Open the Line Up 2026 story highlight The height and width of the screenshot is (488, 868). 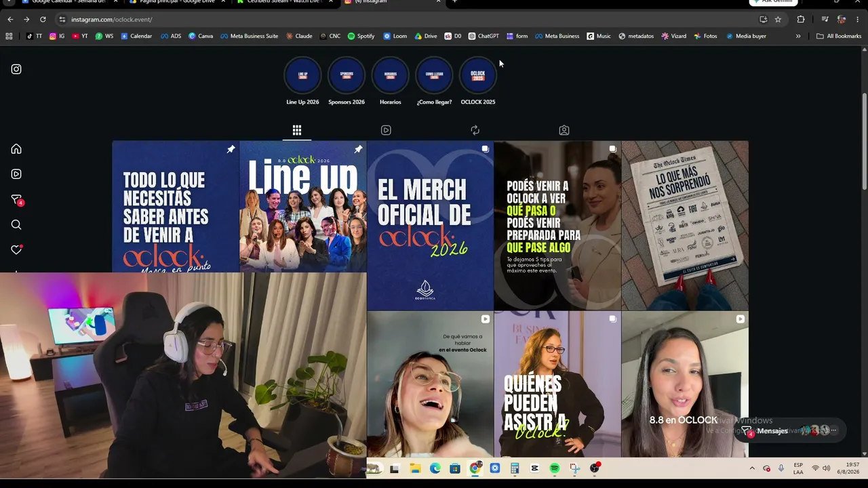tap(302, 76)
